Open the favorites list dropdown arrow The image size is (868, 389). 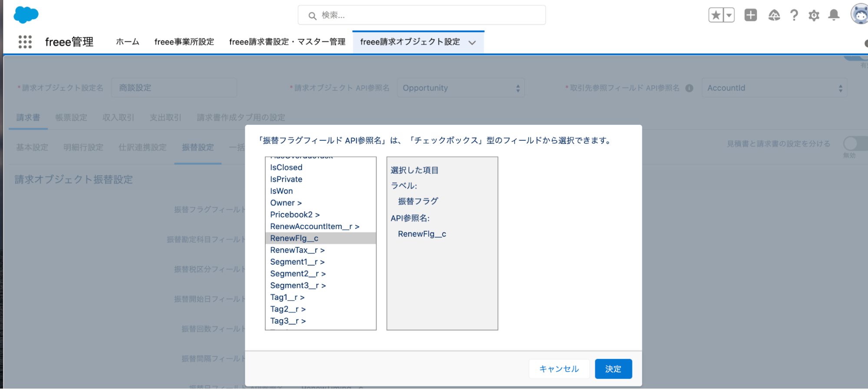(x=729, y=15)
